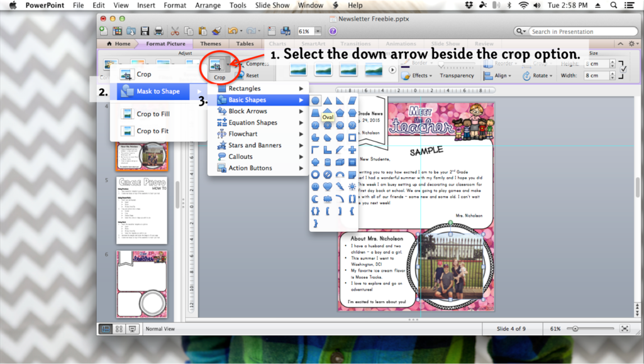Select the slide 5 Circle Photo thumbnail

click(142, 210)
